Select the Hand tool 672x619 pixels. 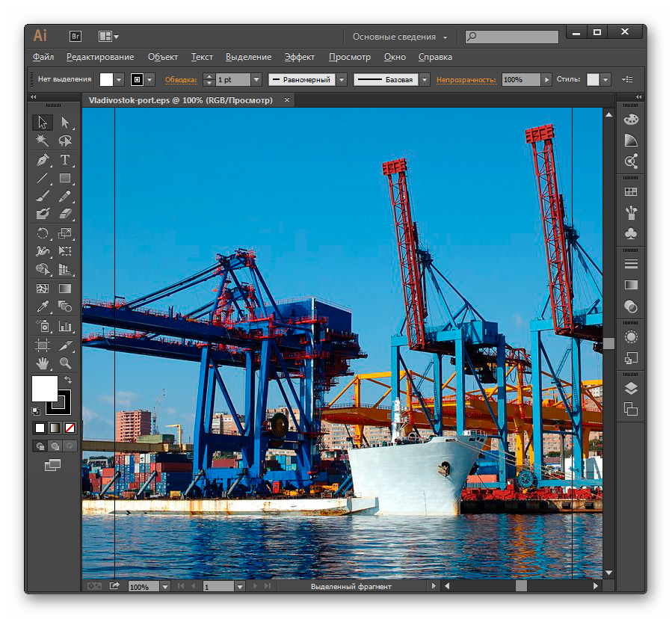[x=43, y=363]
